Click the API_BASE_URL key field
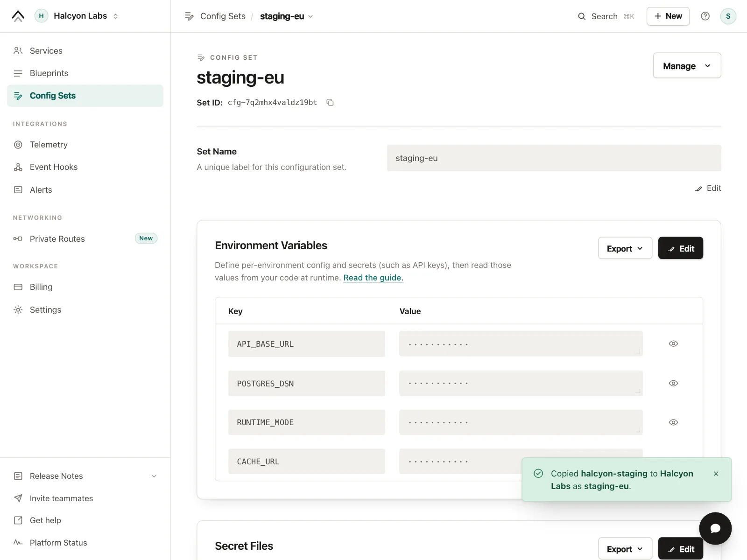Viewport: 747px width, 560px height. [307, 344]
